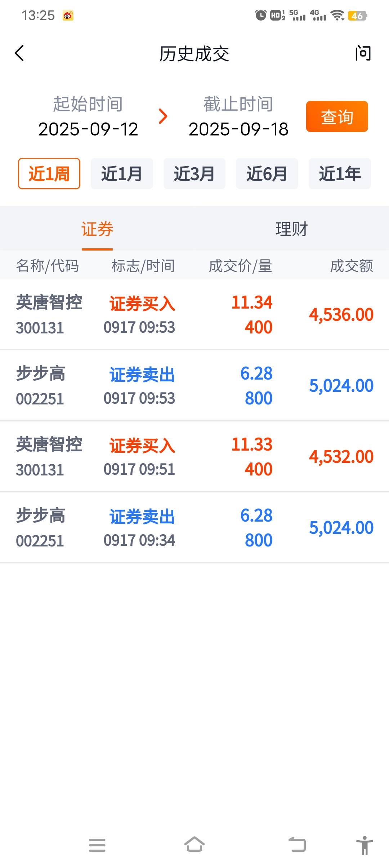Tap the orange chevron between dates
This screenshot has height=868, width=389.
[163, 116]
